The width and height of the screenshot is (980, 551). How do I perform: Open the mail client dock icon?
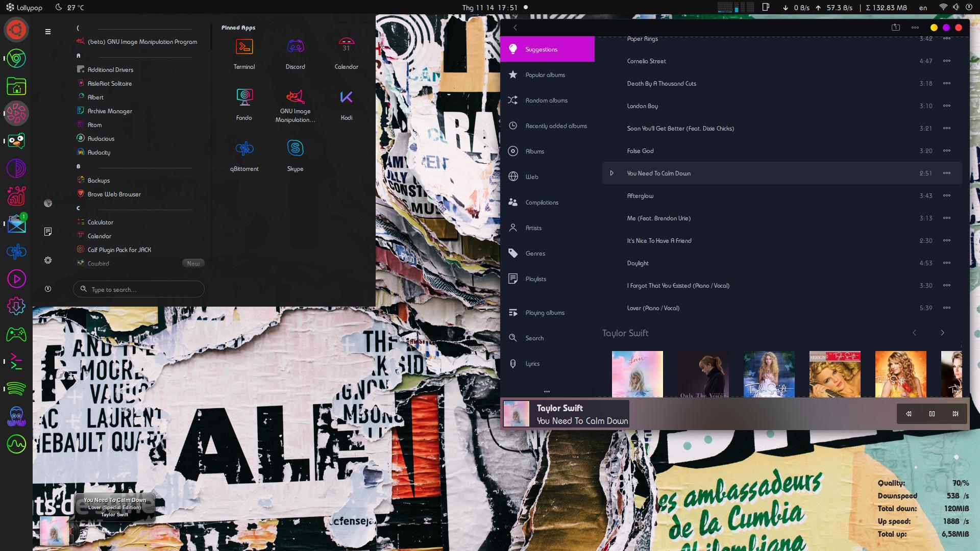(16, 223)
